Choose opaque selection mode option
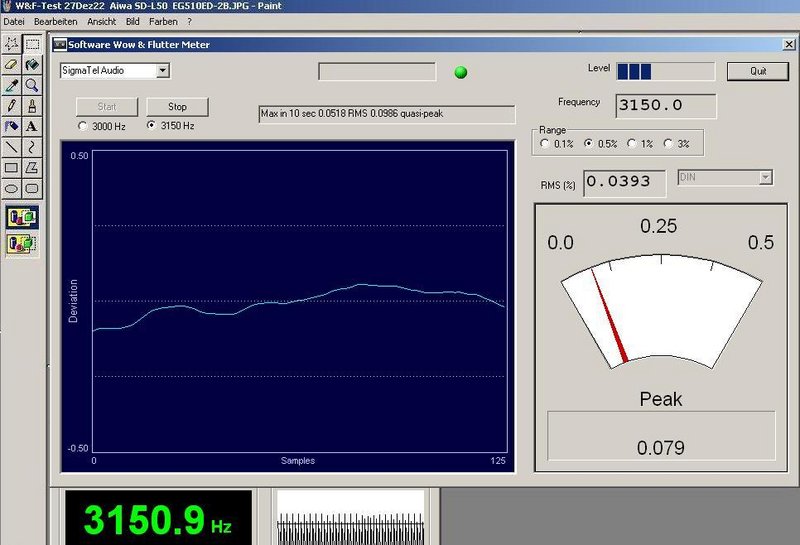 tap(22, 217)
